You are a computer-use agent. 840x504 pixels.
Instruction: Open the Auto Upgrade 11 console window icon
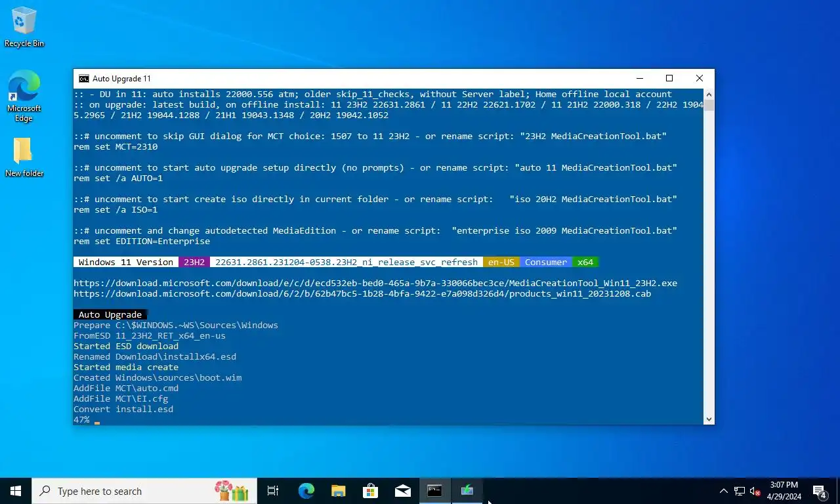pyautogui.click(x=84, y=78)
